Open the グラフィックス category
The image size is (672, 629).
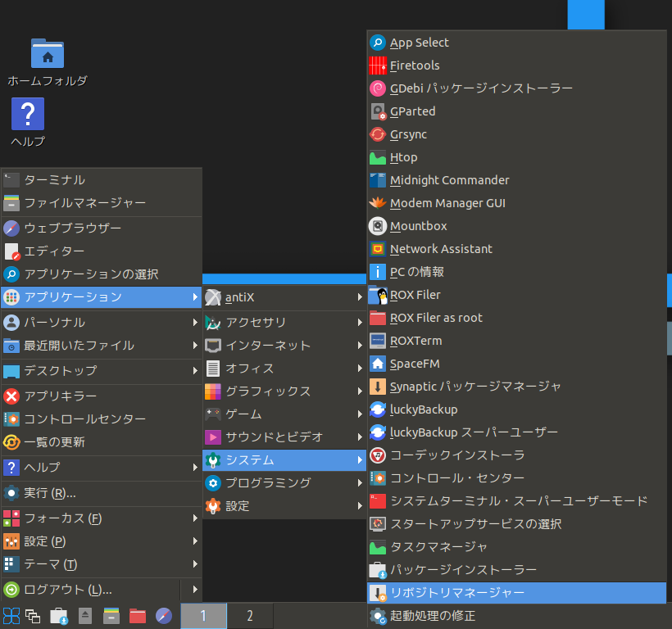point(284,391)
